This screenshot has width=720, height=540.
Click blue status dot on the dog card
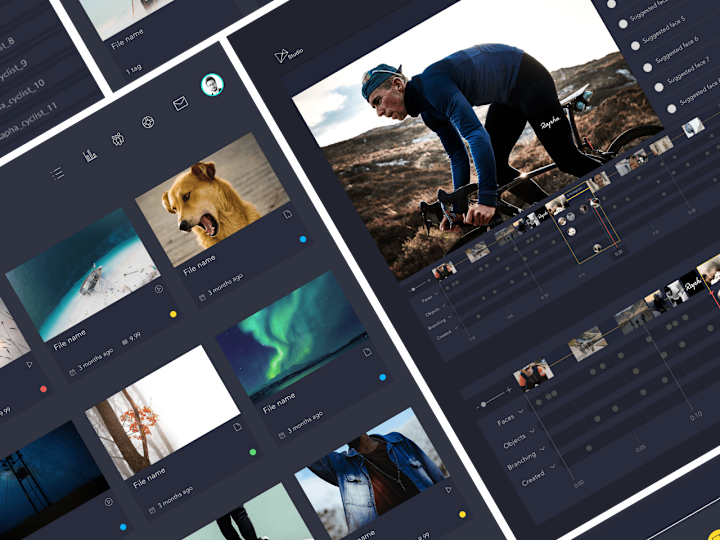(x=303, y=239)
